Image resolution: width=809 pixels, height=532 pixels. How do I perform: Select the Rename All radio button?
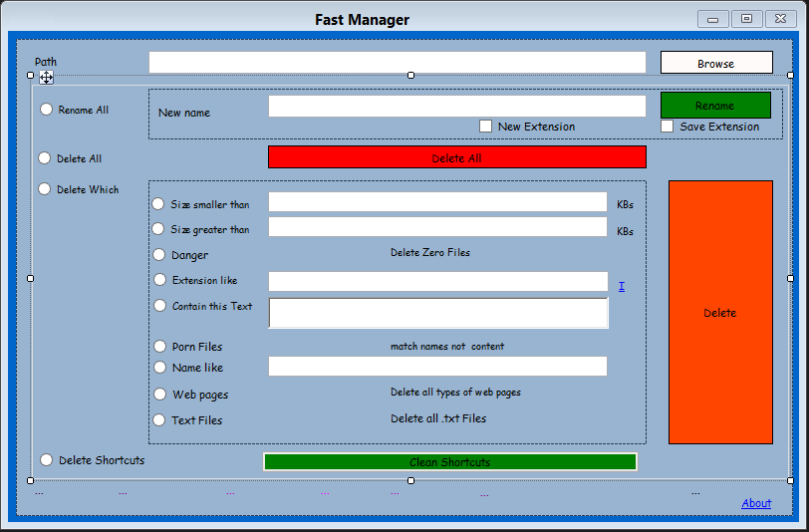[x=47, y=110]
